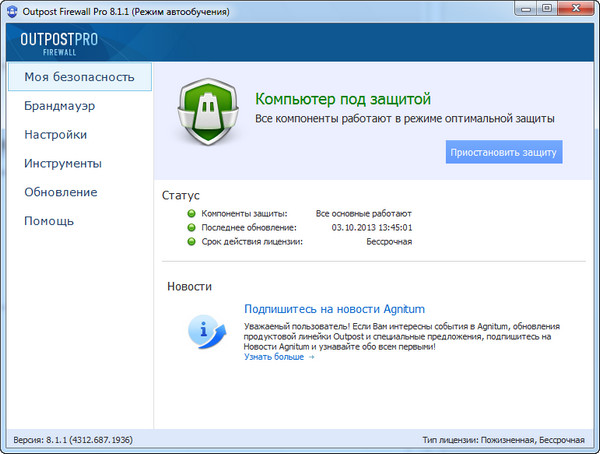Click green indicator beside Последнее обновление
The width and height of the screenshot is (600, 454).
[191, 228]
